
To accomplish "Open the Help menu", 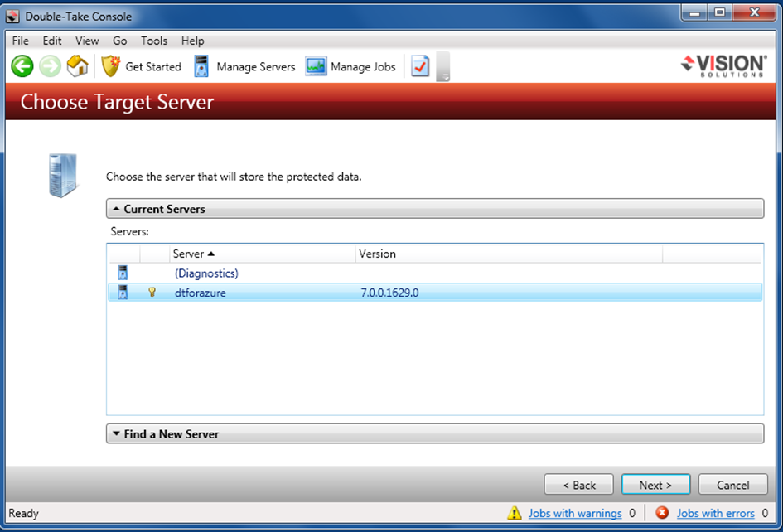I will pos(193,41).
